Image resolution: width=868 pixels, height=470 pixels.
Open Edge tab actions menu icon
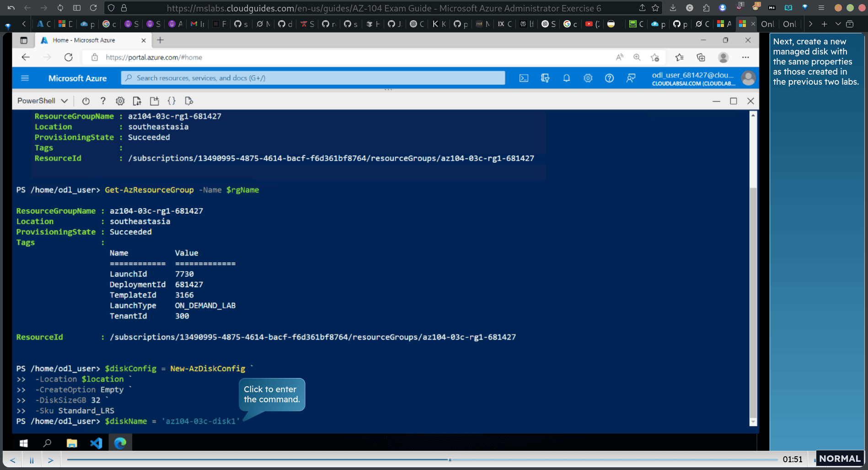tap(24, 40)
